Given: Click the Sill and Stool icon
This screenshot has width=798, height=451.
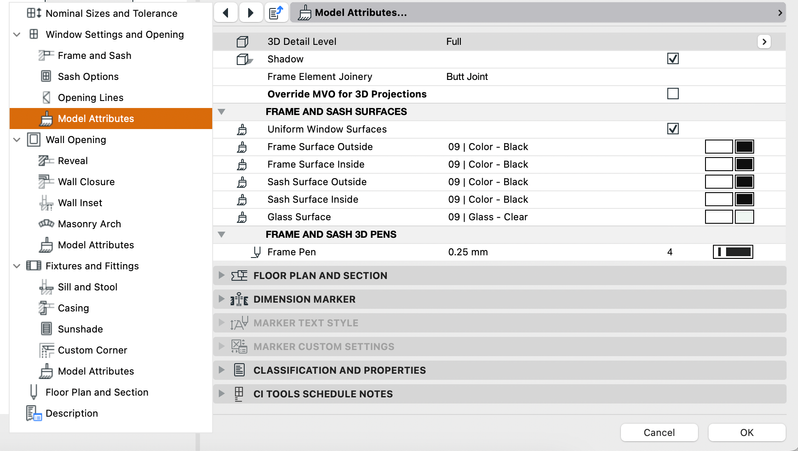Looking at the screenshot, I should click(46, 287).
